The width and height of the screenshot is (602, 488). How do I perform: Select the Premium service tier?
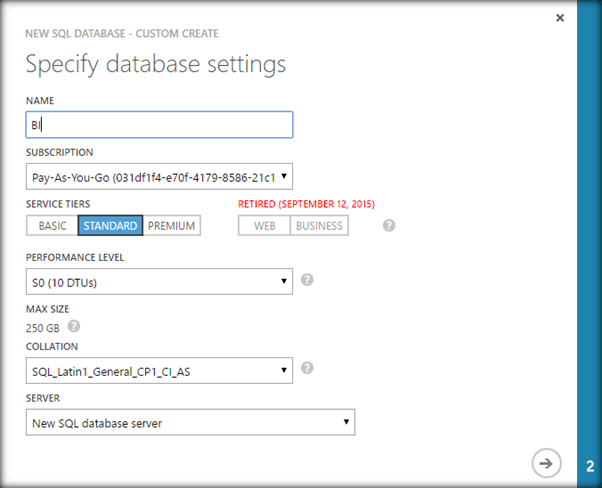171,225
